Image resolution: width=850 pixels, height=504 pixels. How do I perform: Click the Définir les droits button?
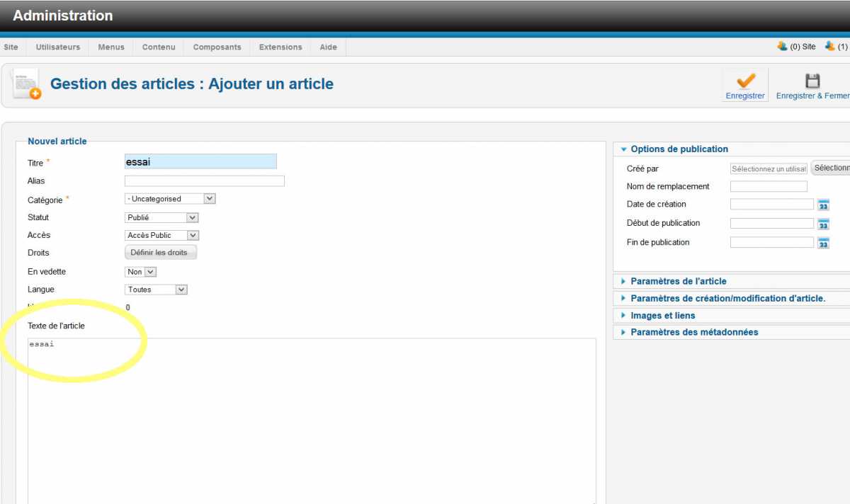coord(161,253)
